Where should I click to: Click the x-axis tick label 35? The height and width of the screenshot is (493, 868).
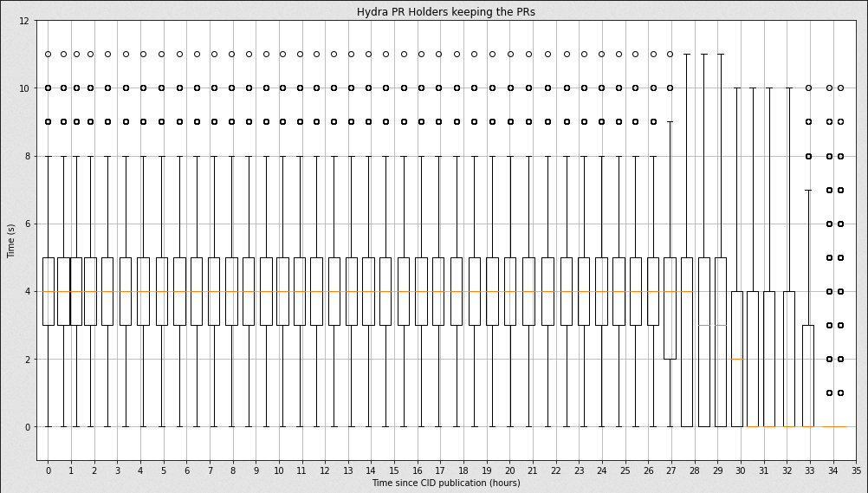click(856, 470)
